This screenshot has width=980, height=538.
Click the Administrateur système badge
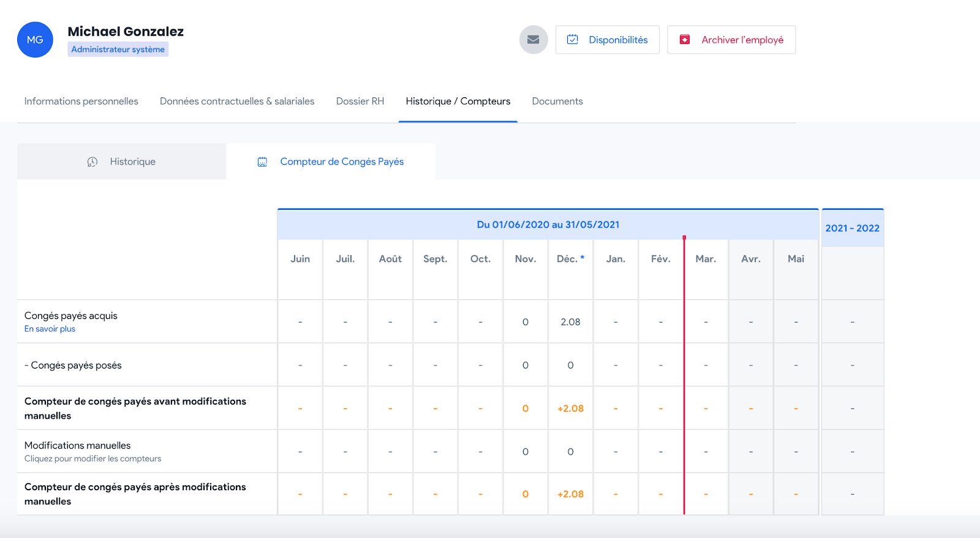pos(118,50)
